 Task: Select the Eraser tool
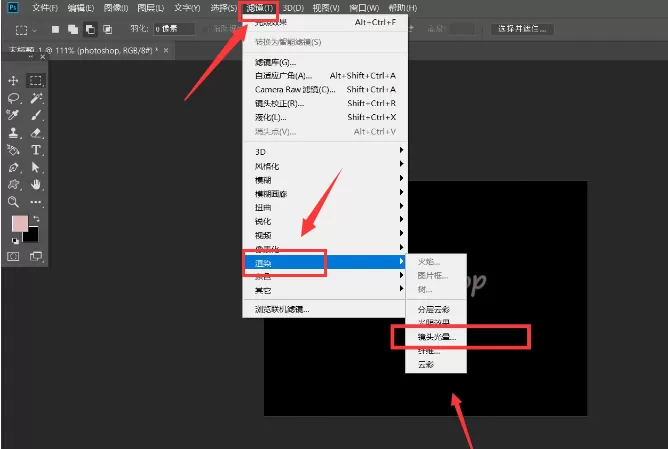pos(36,133)
